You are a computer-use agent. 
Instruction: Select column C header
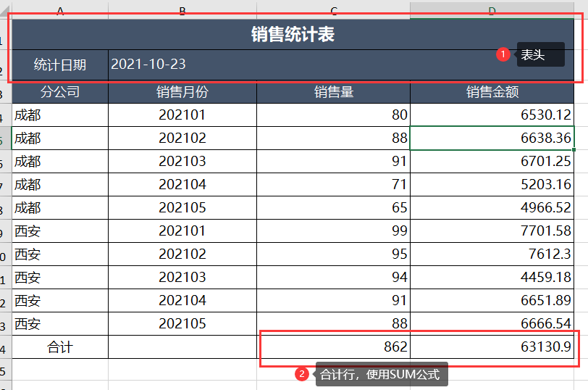coord(333,10)
